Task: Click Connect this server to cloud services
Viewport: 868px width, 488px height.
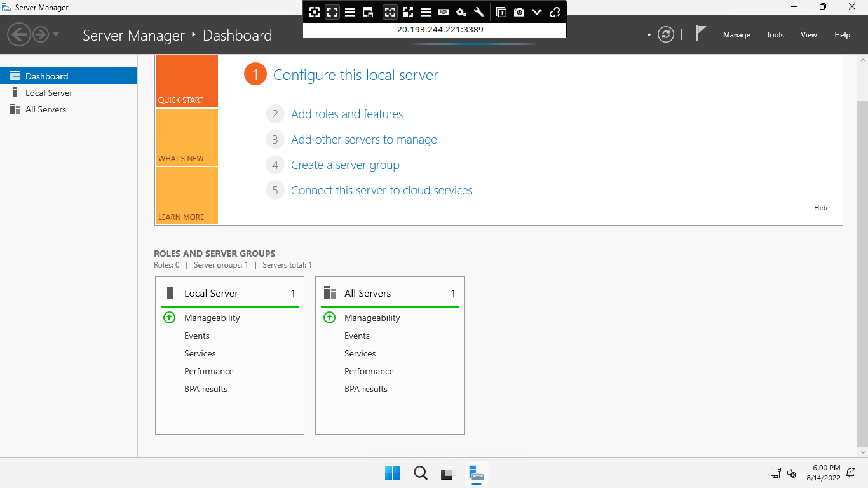Action: [x=382, y=191]
